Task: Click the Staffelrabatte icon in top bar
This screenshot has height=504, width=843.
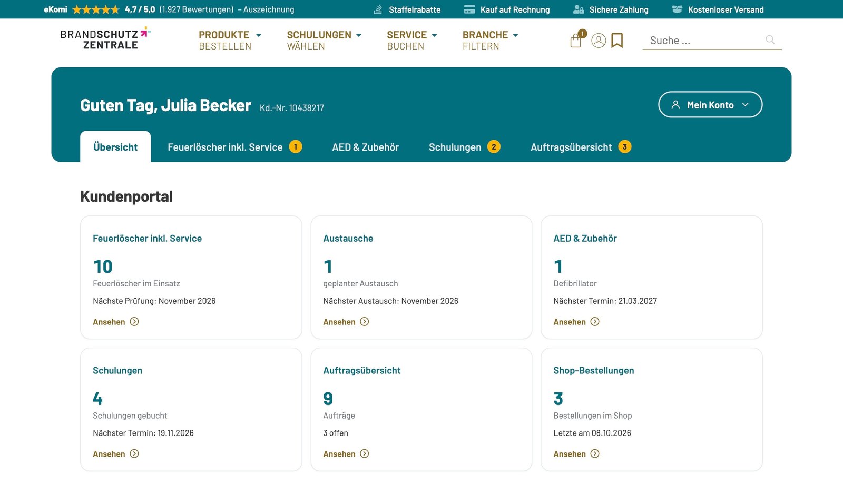Action: pos(378,9)
